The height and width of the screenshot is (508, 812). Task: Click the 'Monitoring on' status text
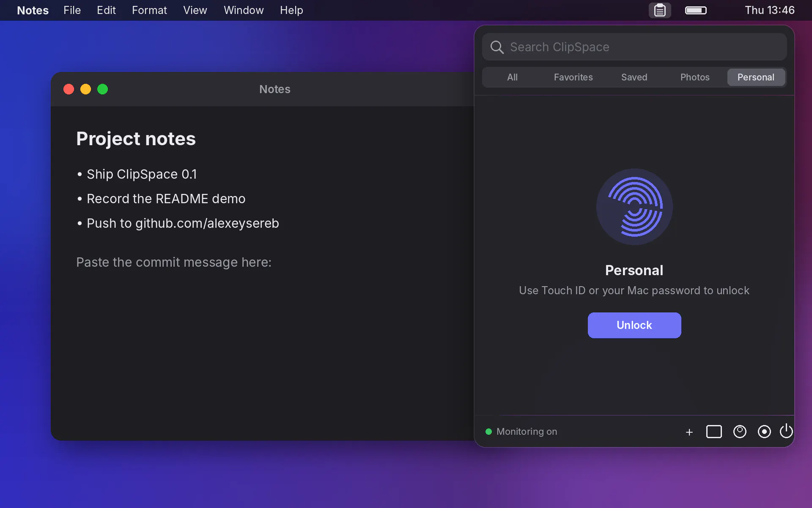click(x=527, y=431)
